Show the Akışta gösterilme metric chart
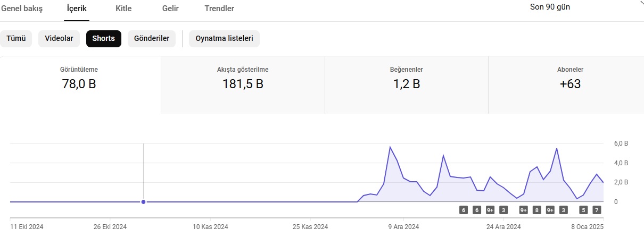This screenshot has height=237, width=644. click(243, 85)
